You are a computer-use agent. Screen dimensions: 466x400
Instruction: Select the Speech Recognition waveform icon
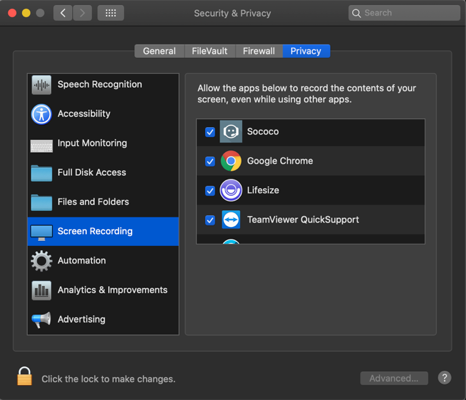click(41, 85)
